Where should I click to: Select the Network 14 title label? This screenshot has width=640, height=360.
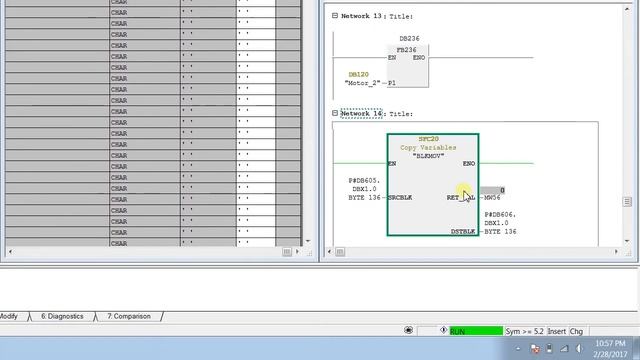[x=362, y=113]
